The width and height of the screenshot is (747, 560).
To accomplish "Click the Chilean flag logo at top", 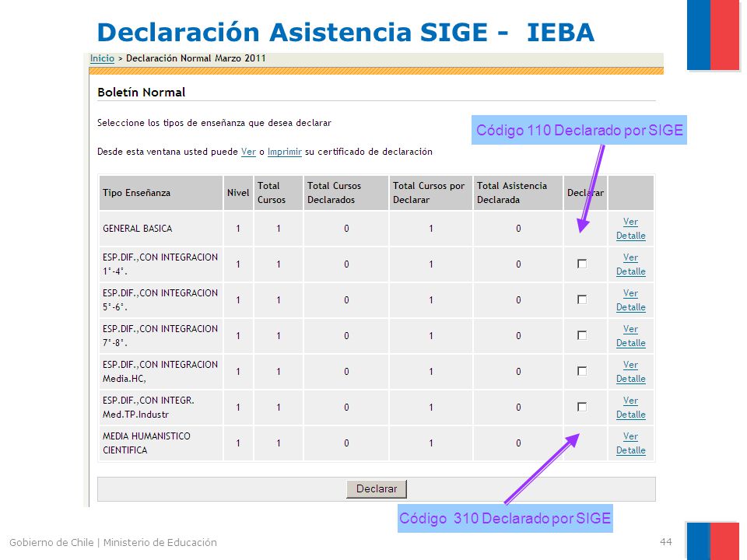I will point(714,35).
